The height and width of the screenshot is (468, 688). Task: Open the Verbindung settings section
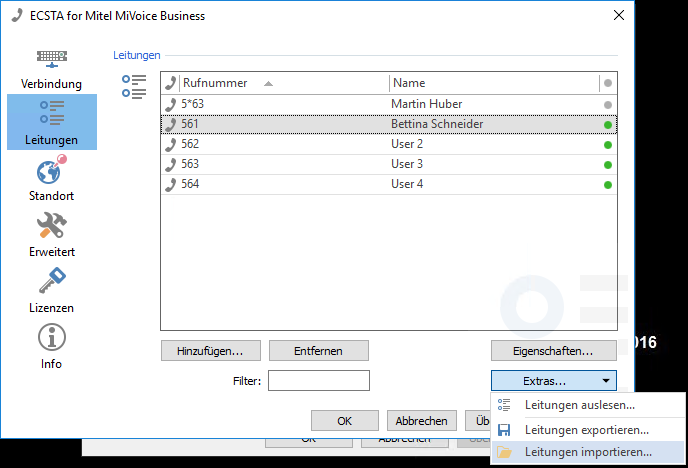[x=52, y=69]
